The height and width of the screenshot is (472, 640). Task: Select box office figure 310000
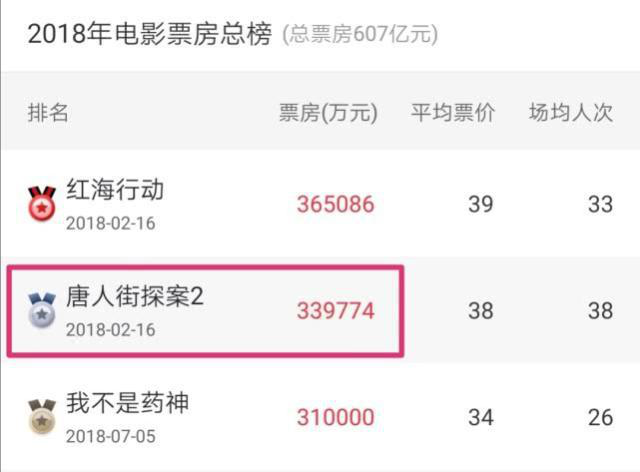[x=336, y=417]
